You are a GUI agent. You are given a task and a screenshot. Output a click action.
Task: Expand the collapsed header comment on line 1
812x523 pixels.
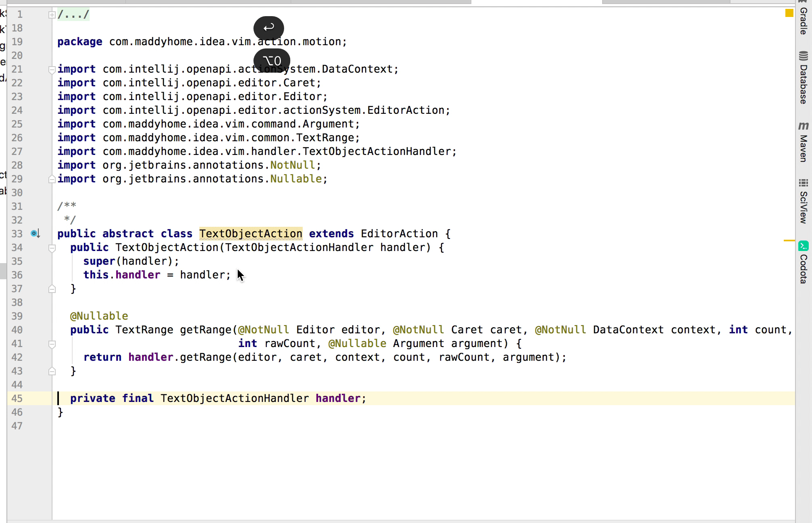pos(52,15)
